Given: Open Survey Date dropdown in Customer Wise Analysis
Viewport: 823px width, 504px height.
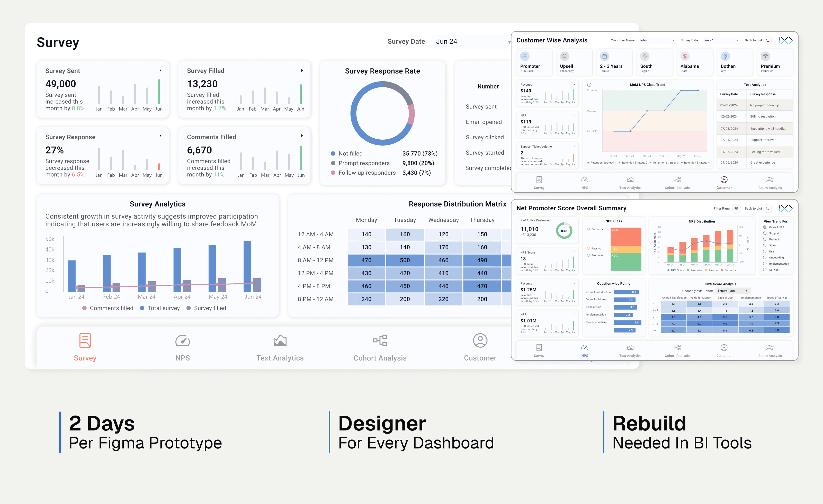Looking at the screenshot, I should (x=721, y=40).
